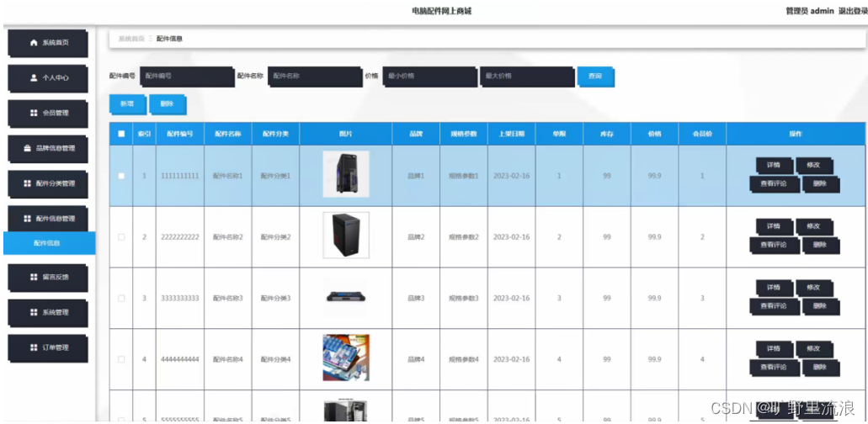
Task: Expand 留言反馈 in the sidebar
Action: click(x=48, y=277)
